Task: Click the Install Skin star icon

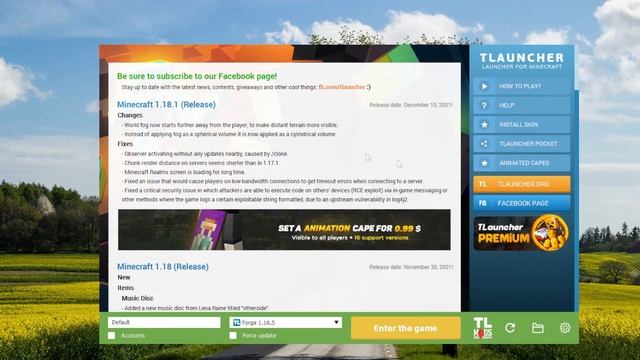Action: pyautogui.click(x=484, y=124)
